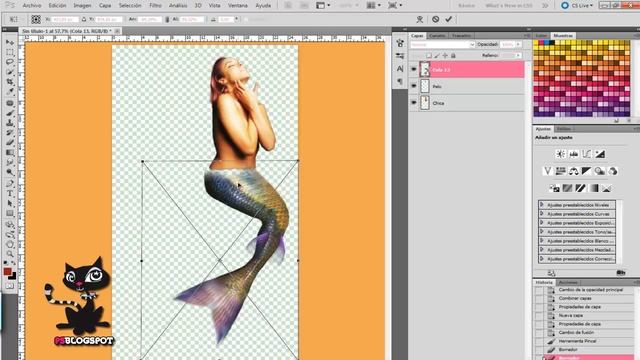Open the Archivo menu
640x360 pixels.
pos(32,6)
